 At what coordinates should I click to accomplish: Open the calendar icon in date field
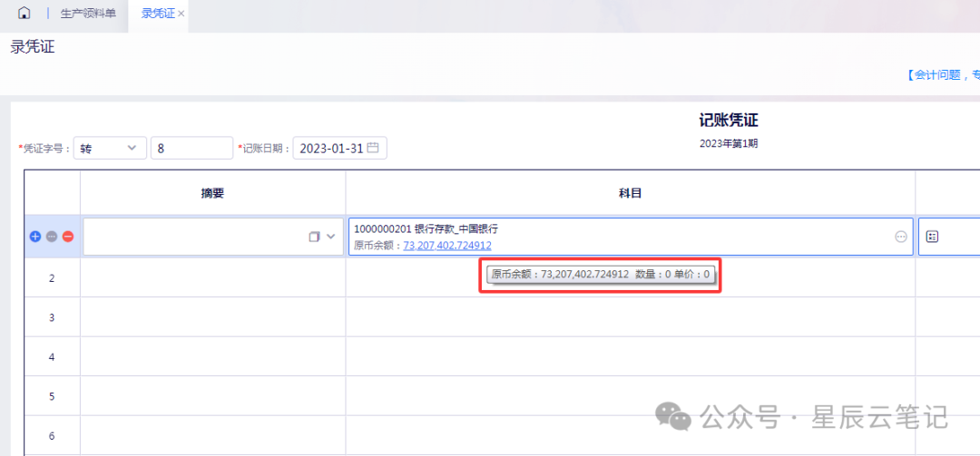coord(373,148)
